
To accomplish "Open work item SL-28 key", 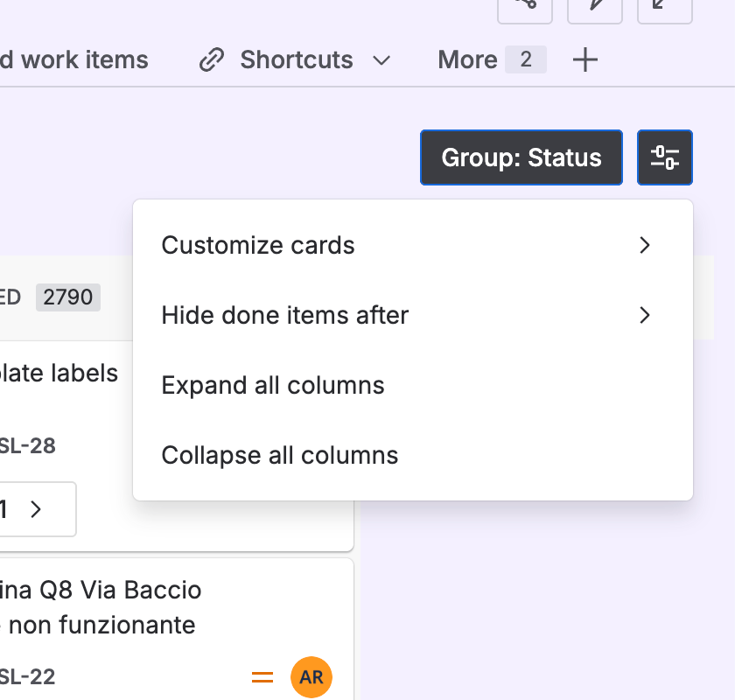I will [26, 446].
